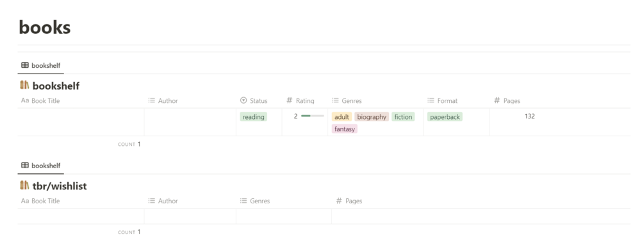Open the reading status tag

click(x=253, y=117)
